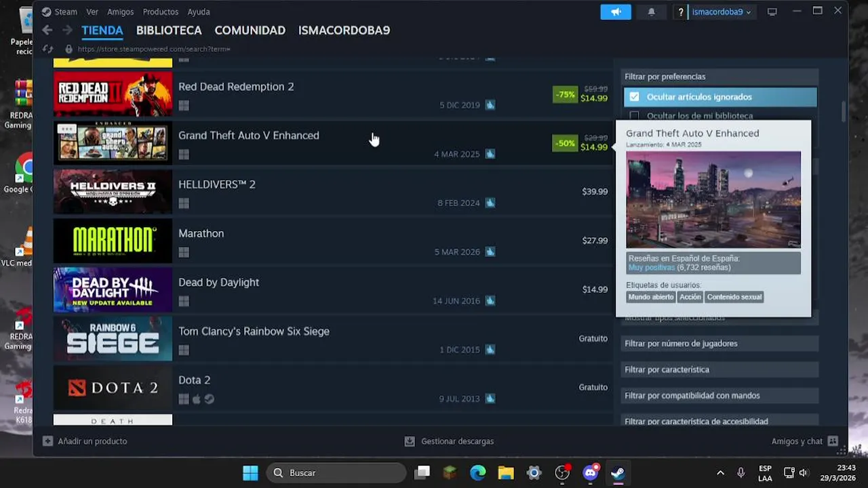Click the Windows taskbar Buscar search box
This screenshot has width=868, height=488.
tap(336, 472)
